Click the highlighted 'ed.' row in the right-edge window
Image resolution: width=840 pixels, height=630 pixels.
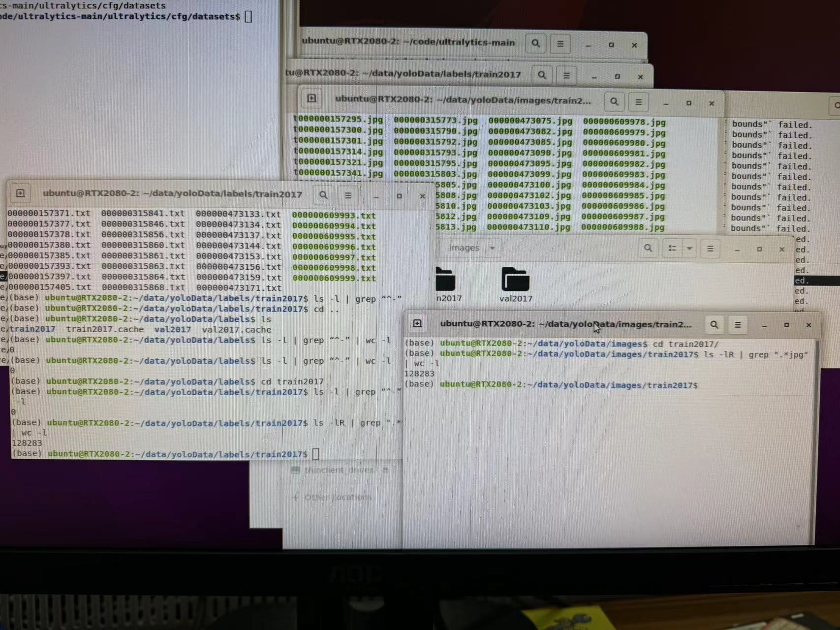tap(817, 281)
